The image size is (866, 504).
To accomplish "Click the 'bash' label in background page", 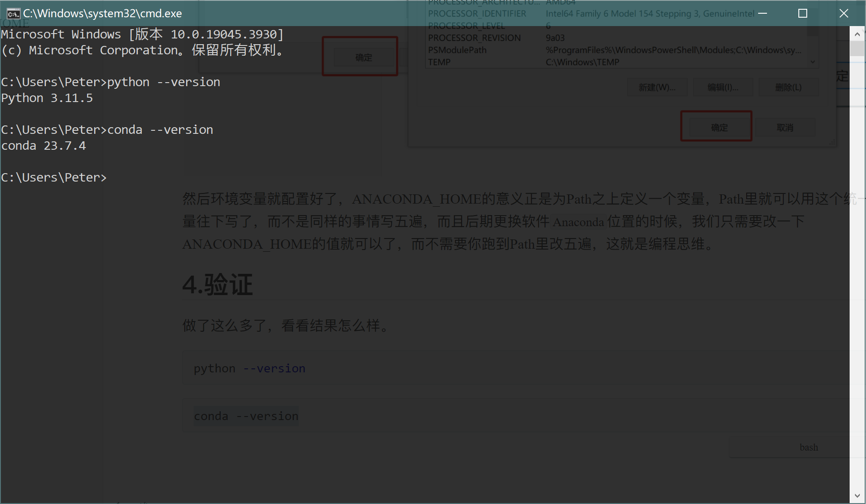I will 809,447.
